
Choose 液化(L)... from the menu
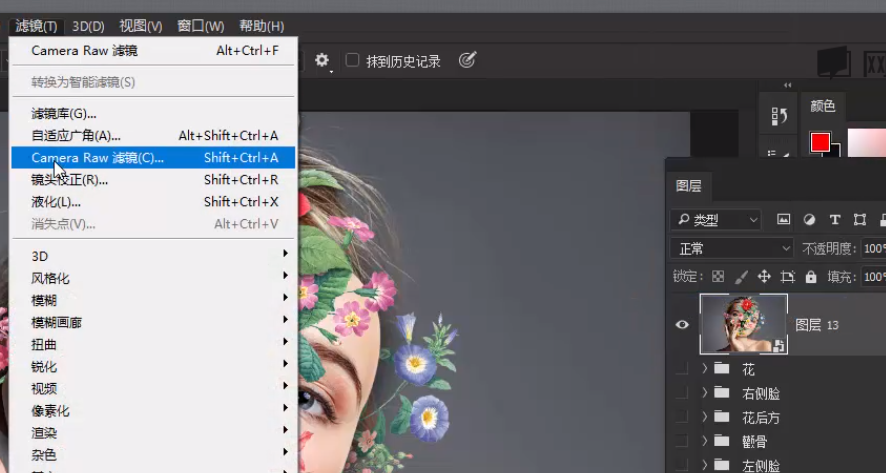click(153, 202)
